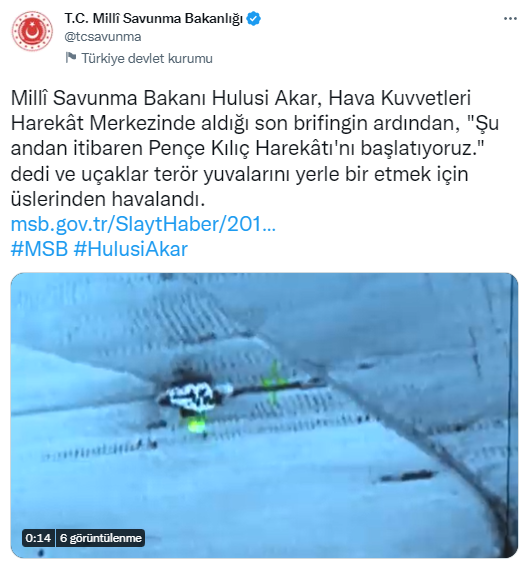The image size is (525, 566).
Task: Open the #MSB hashtag
Action: pos(39,249)
